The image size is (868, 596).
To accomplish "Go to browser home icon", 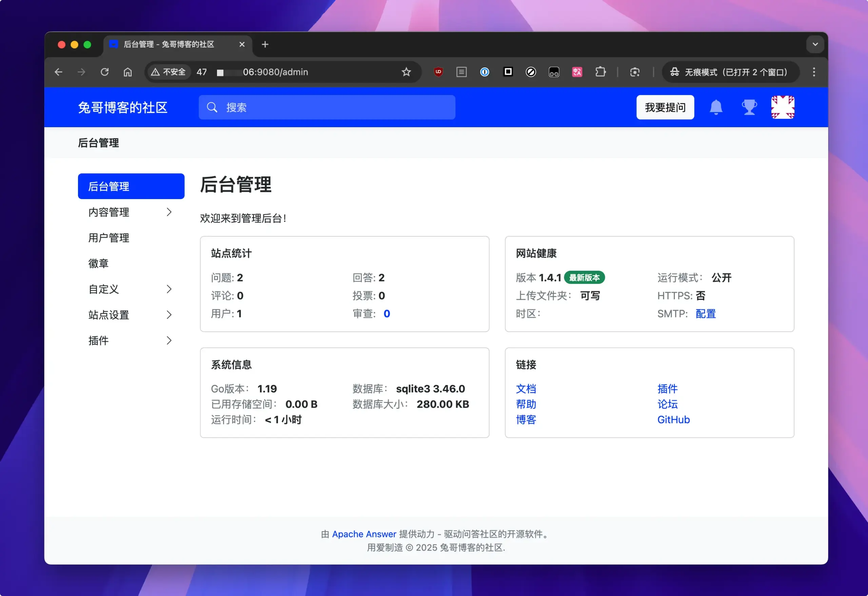I will tap(128, 72).
